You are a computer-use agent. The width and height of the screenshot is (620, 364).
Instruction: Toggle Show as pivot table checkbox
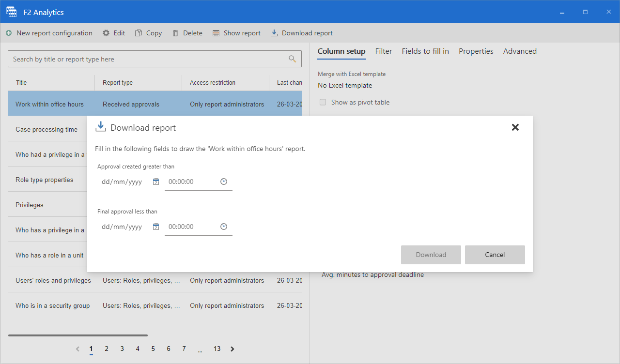coord(323,102)
